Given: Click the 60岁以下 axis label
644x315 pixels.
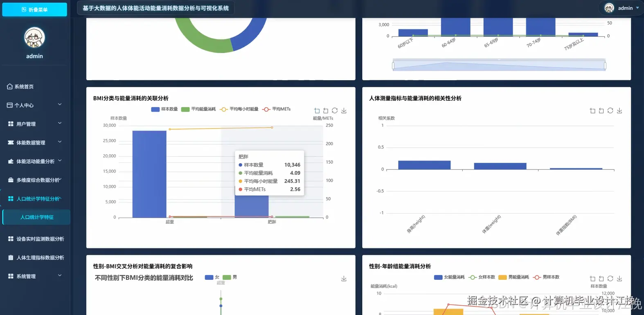Looking at the screenshot, I should [x=405, y=43].
